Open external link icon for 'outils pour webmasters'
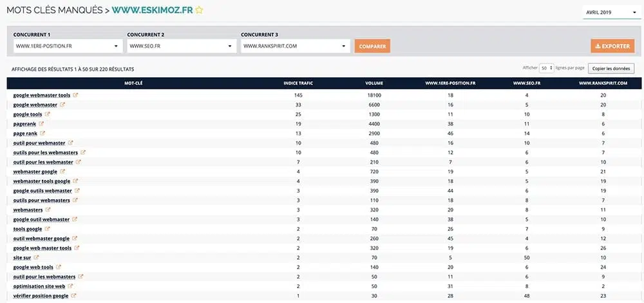 75,200
